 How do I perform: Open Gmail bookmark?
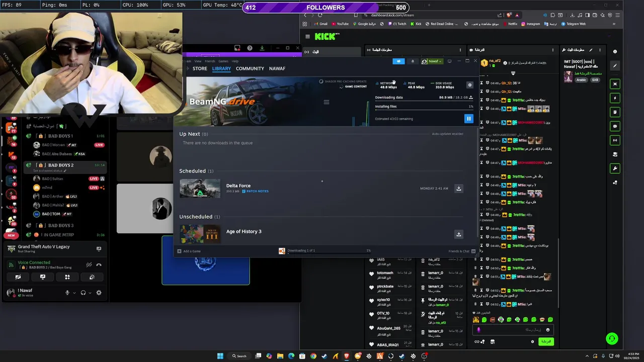coord(320,24)
